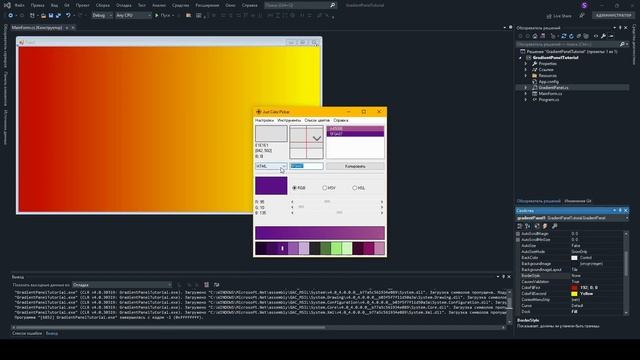Open the Файл menu in Visual Studio
Image resolution: width=640 pixels, height=360 pixels.
coord(19,5)
